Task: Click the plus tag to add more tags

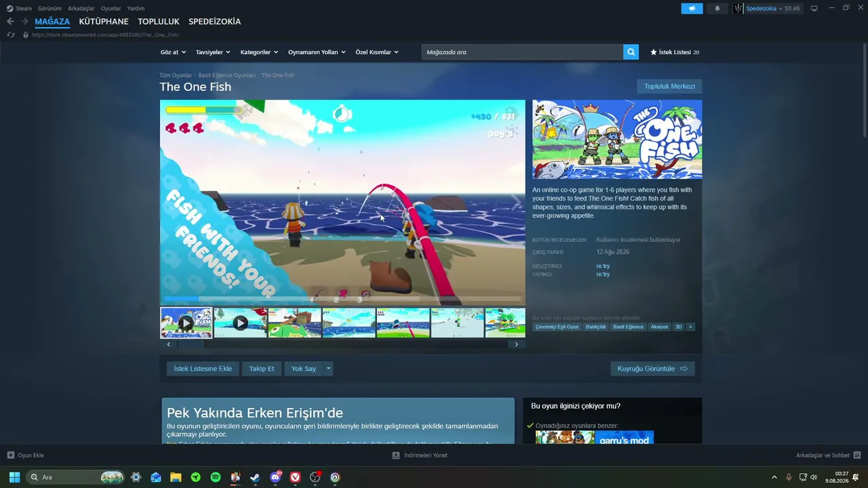Action: pyautogui.click(x=690, y=327)
